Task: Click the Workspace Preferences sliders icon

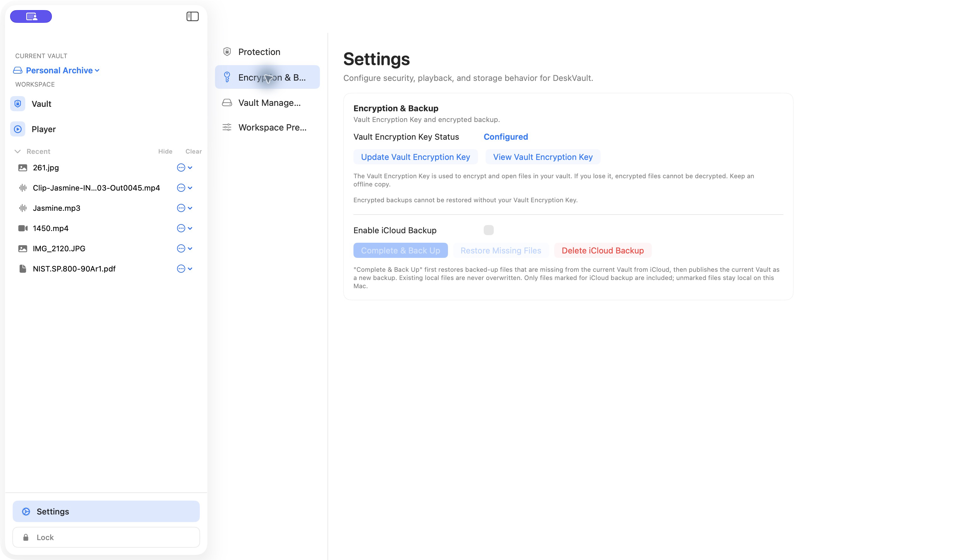Action: (227, 127)
